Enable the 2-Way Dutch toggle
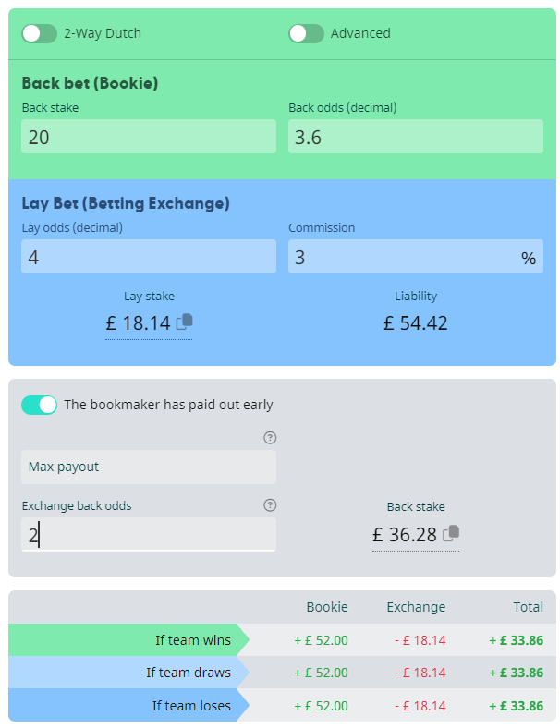Screen dimensions: 560x728 tap(39, 33)
